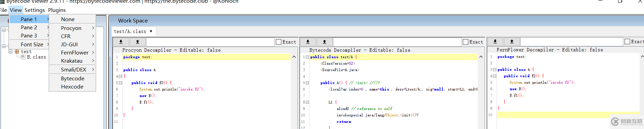The height and width of the screenshot is (129, 644).
Task: Click 'package test;' line in Procyon pane
Action: pyautogui.click(x=138, y=57)
